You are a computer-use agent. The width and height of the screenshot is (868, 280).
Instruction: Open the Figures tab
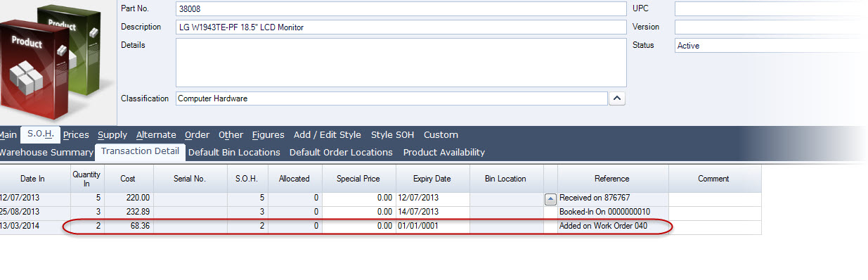tap(268, 135)
